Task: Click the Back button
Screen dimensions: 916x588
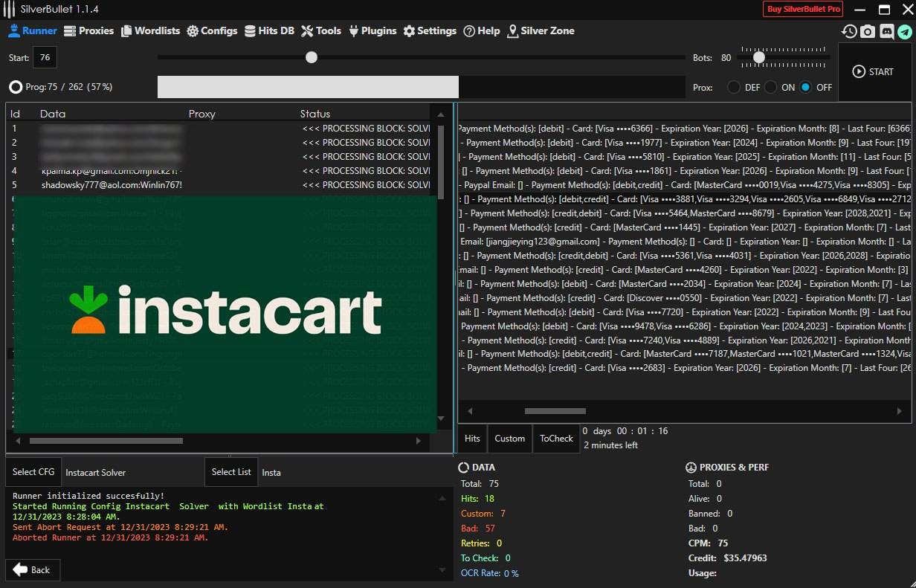Action: click(33, 569)
